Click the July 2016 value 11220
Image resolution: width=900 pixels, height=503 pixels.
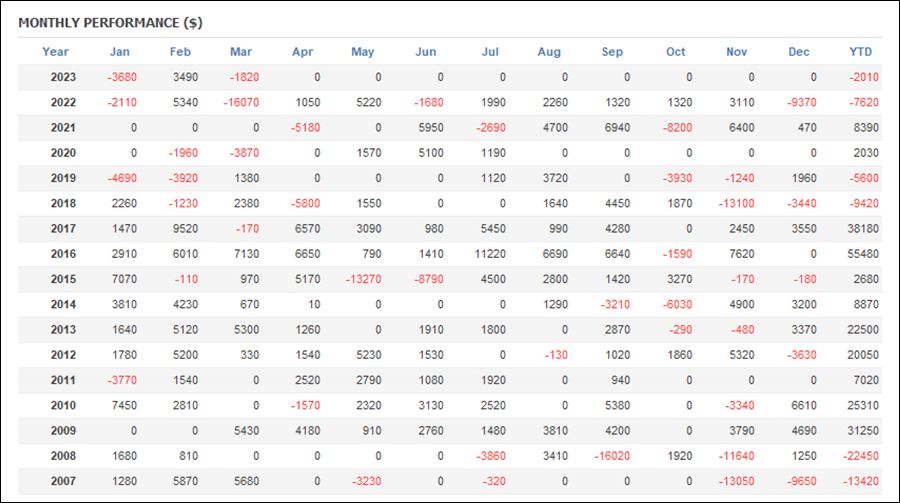pos(490,254)
